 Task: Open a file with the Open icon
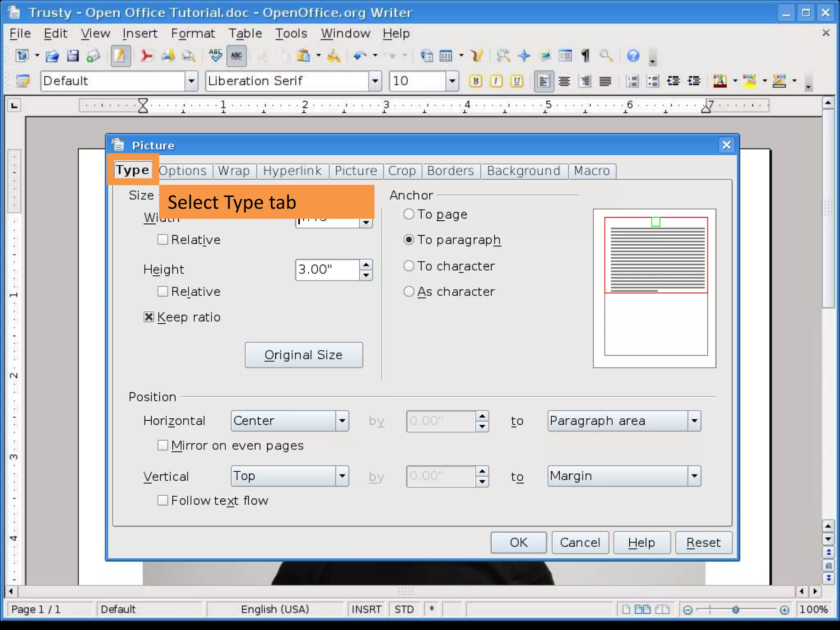52,55
